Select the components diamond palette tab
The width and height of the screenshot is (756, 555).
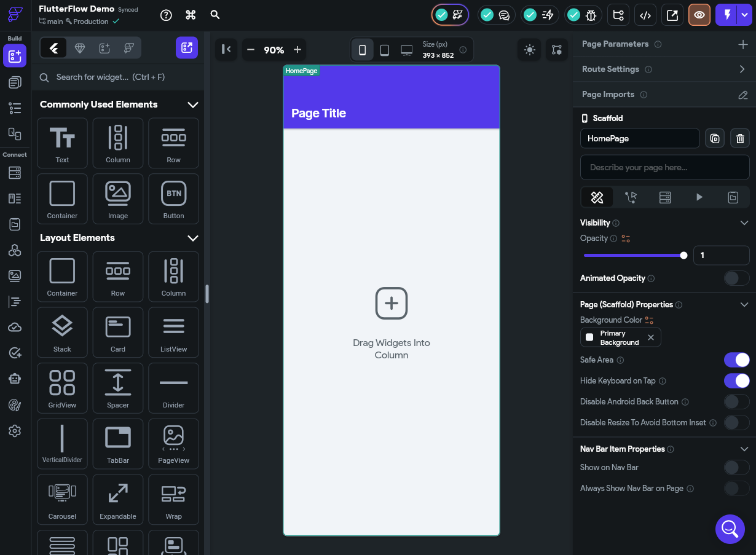point(79,48)
